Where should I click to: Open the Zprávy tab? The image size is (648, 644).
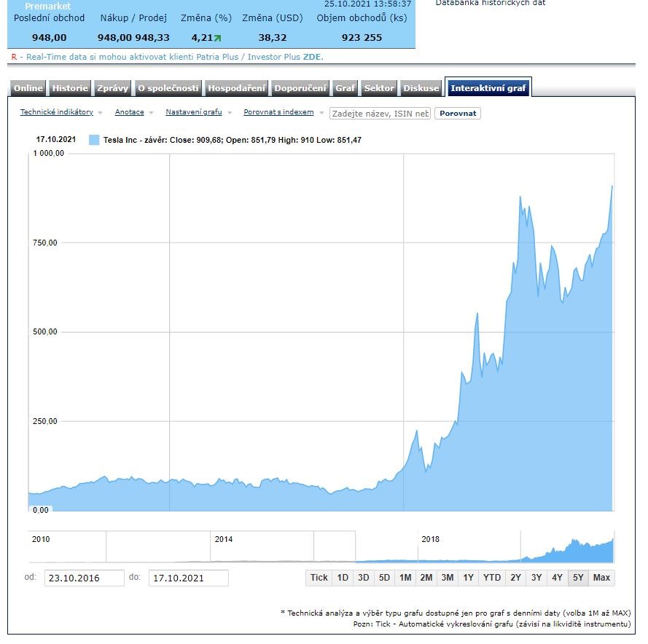112,88
